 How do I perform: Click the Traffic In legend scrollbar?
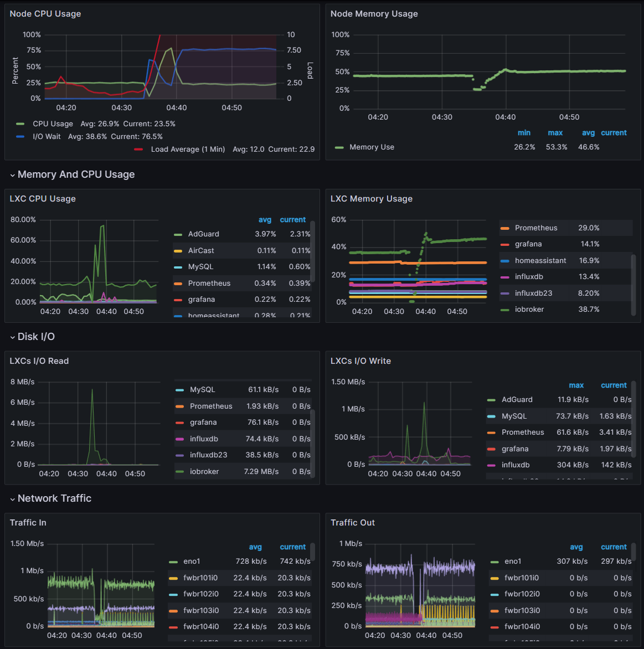(x=312, y=553)
